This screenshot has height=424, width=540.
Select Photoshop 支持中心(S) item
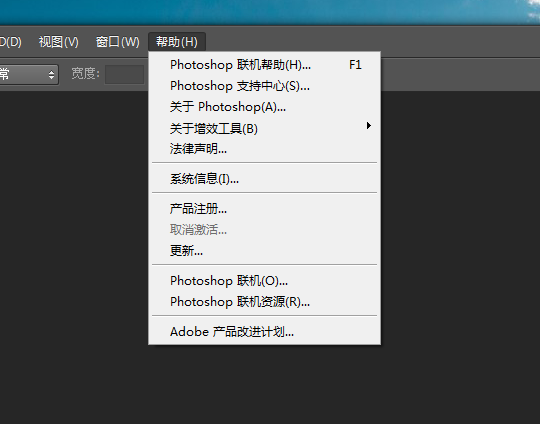pyautogui.click(x=264, y=86)
